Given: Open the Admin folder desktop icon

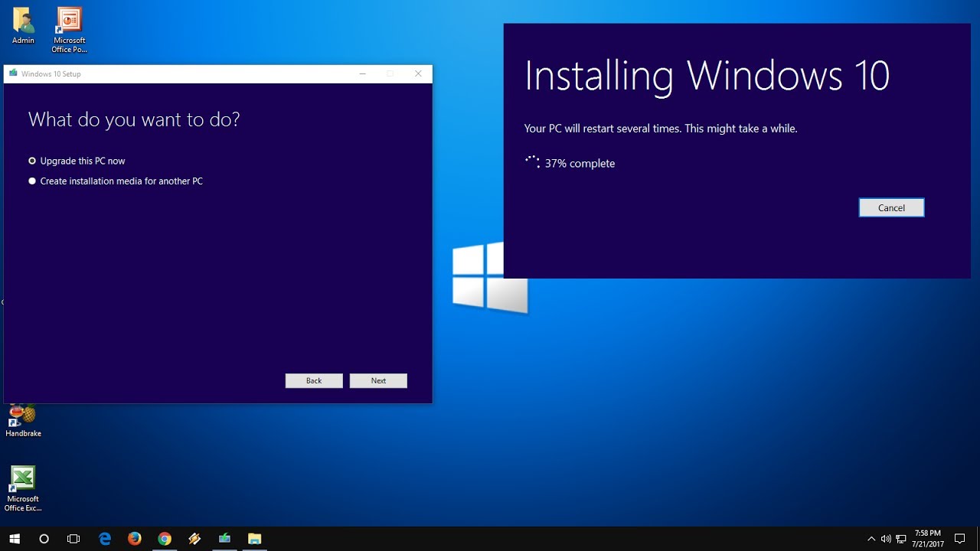Looking at the screenshot, I should (x=23, y=25).
